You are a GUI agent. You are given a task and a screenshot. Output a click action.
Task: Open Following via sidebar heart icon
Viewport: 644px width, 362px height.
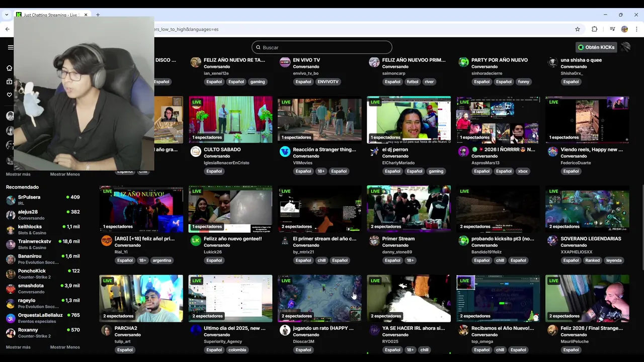[x=9, y=95]
